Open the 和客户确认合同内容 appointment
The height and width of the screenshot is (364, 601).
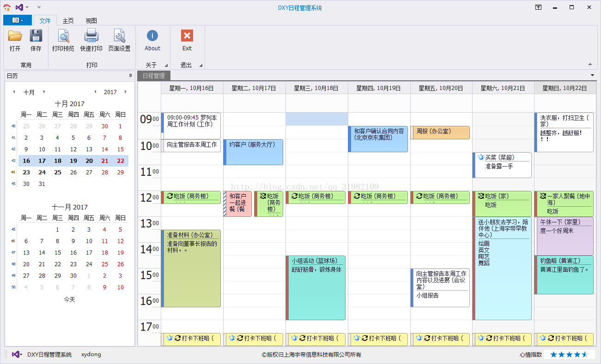378,139
